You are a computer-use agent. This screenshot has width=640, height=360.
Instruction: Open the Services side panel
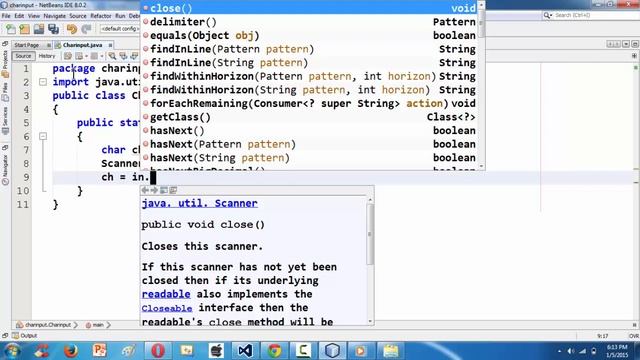pos(5,120)
